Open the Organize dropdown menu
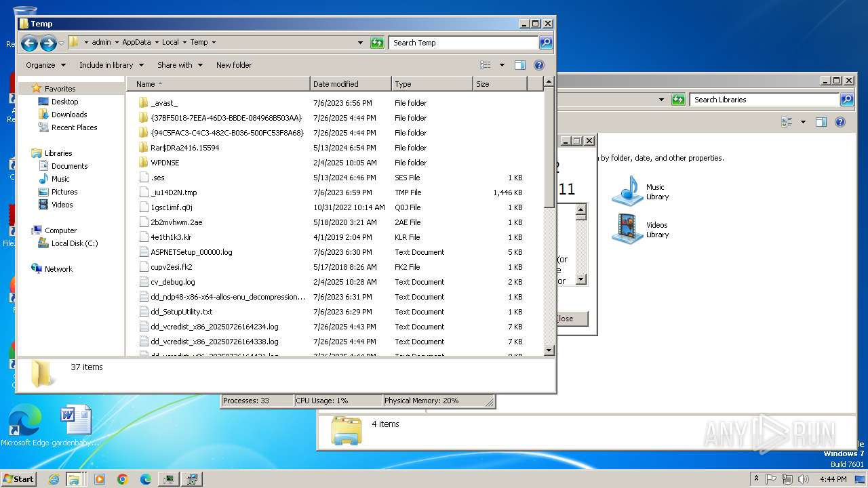 pyautogui.click(x=45, y=65)
